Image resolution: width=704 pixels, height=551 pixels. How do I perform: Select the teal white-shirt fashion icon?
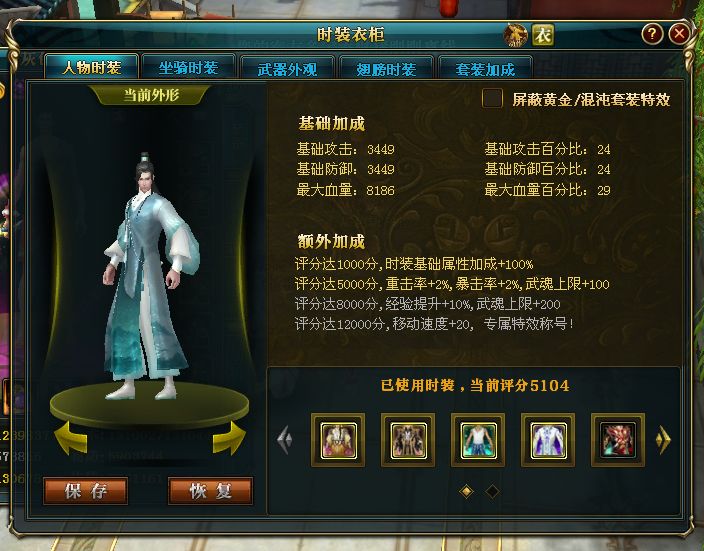click(478, 440)
